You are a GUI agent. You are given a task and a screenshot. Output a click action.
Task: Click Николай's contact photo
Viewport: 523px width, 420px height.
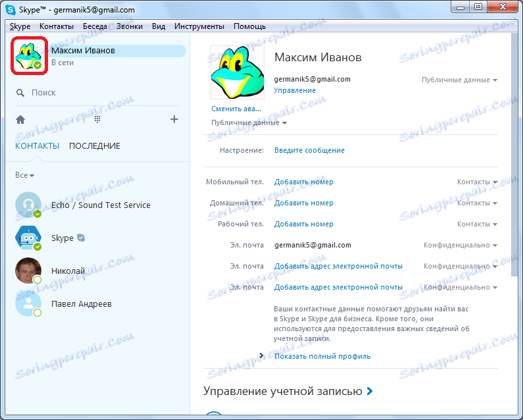[28, 271]
